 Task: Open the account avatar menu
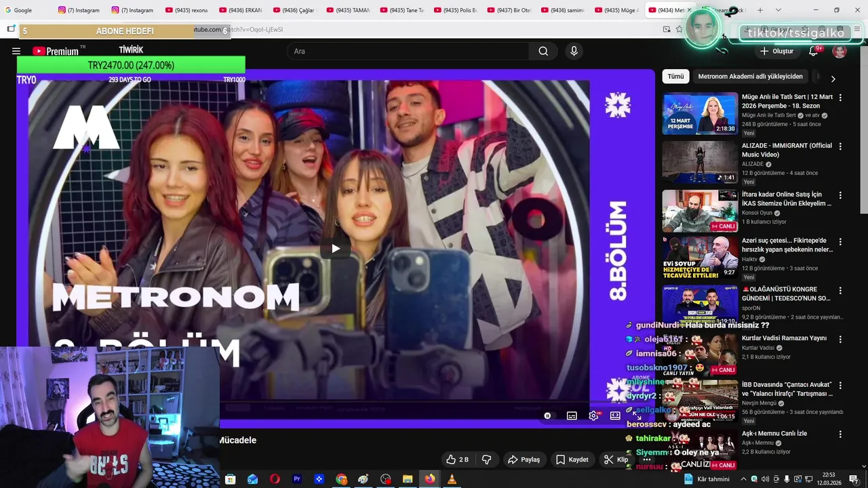840,51
